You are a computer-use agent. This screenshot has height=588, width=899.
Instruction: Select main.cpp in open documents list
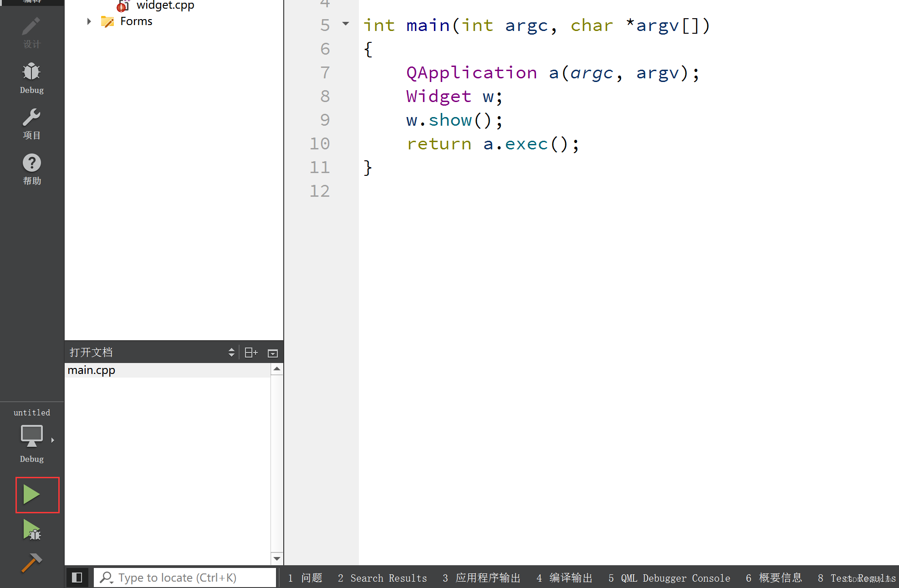(x=168, y=370)
